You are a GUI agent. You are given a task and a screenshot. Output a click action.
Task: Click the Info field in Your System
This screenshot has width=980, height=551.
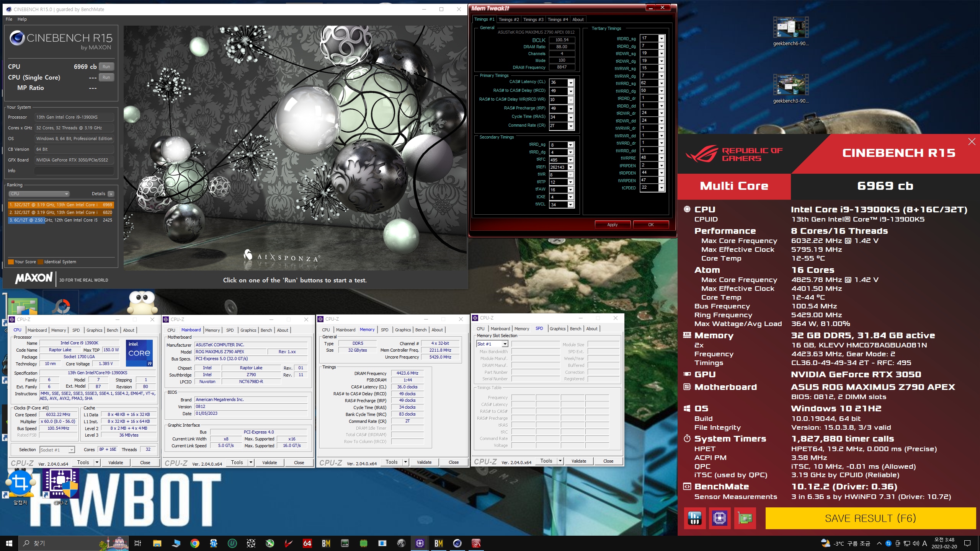coord(75,171)
